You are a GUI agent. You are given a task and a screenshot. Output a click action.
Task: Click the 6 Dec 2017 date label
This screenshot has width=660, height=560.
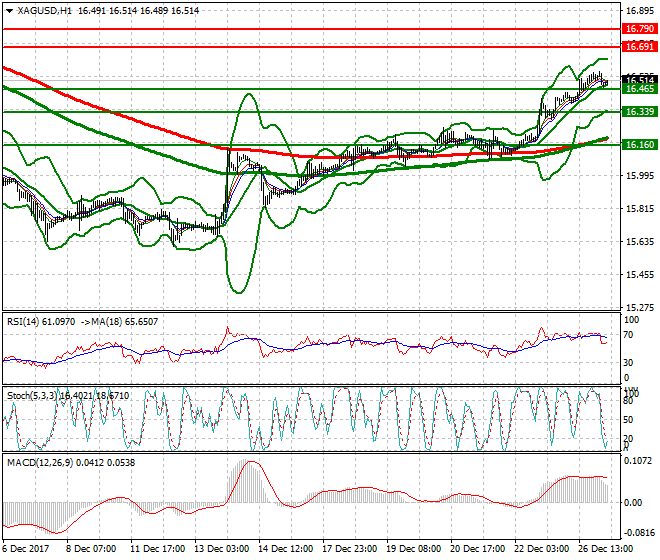[x=26, y=549]
